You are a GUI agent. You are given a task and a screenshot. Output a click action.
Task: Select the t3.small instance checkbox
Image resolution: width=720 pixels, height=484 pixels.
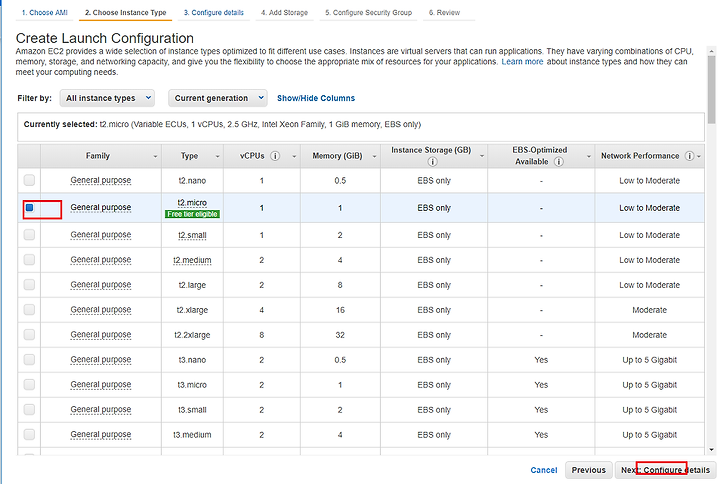[29, 409]
